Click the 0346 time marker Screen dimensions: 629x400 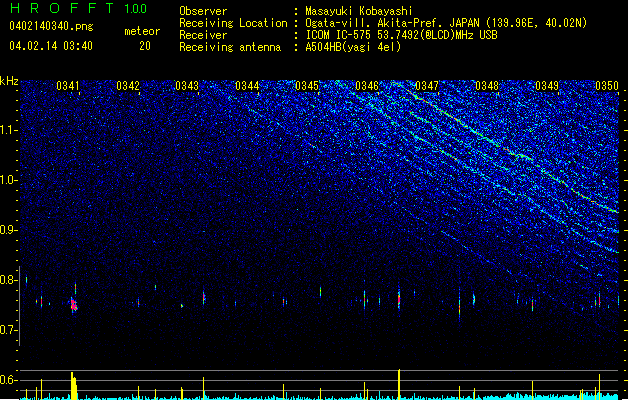(x=367, y=86)
